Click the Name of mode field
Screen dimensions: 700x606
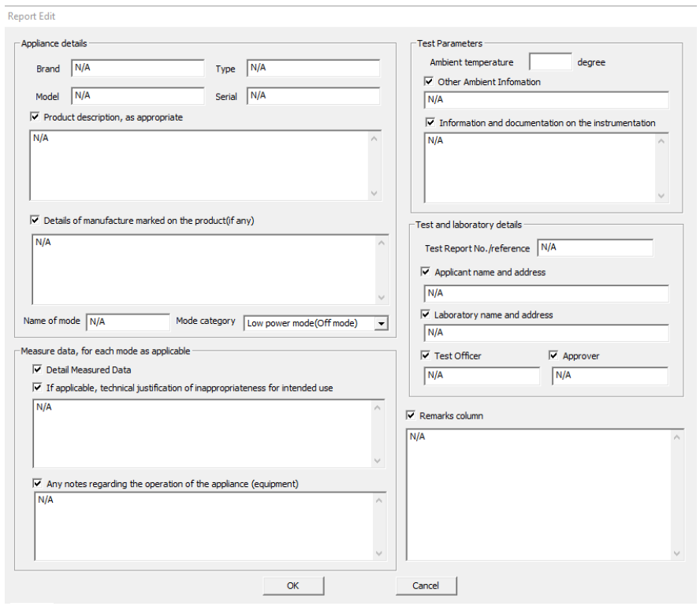coord(128,322)
